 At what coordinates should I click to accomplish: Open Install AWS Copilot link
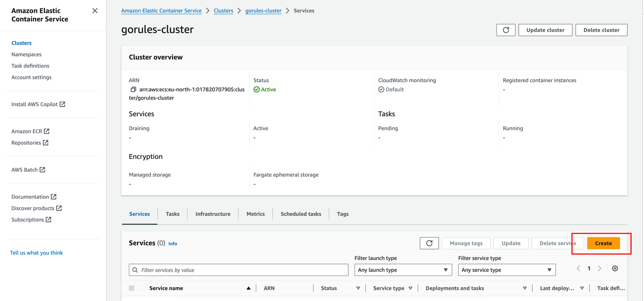[35, 104]
